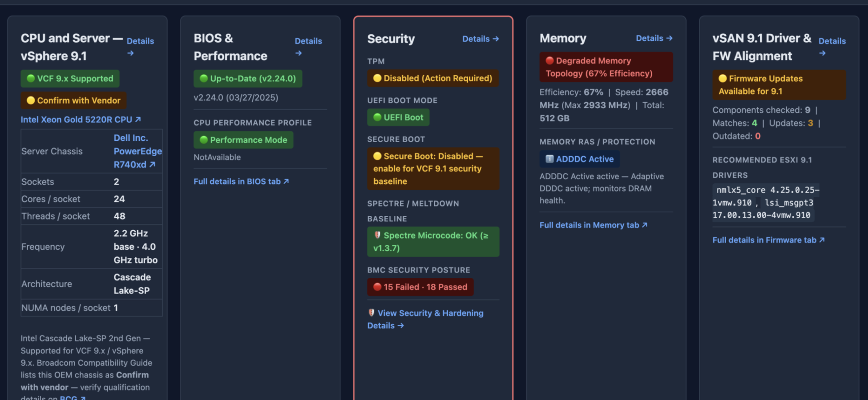Click the Outdated: 0 count

736,136
